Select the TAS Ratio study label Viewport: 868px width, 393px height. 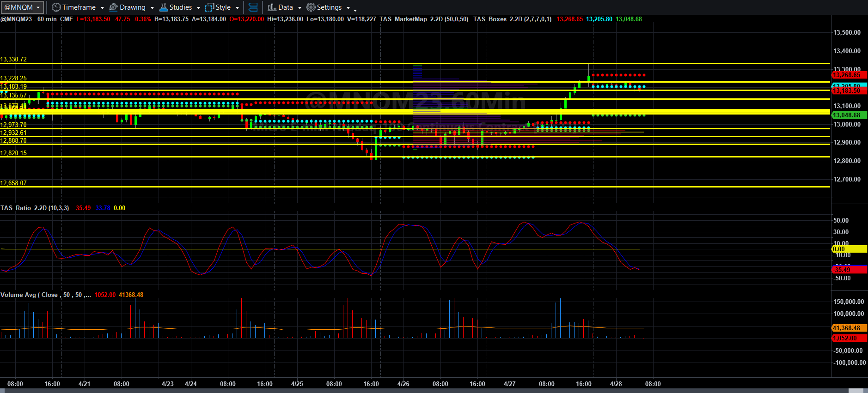(35, 208)
